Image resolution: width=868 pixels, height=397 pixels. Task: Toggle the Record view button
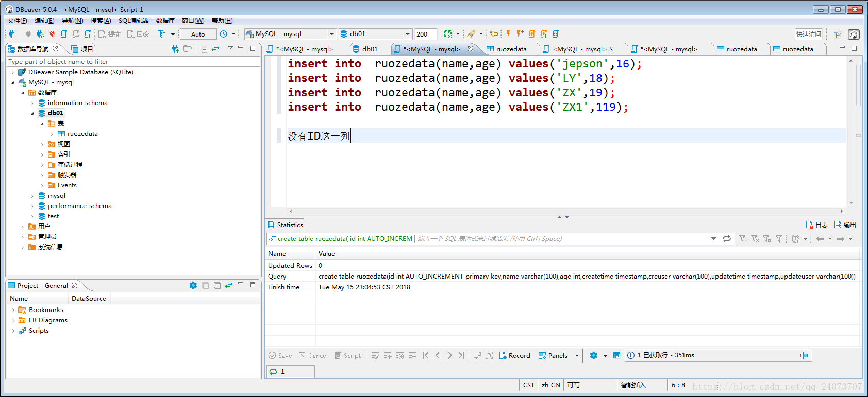click(514, 355)
